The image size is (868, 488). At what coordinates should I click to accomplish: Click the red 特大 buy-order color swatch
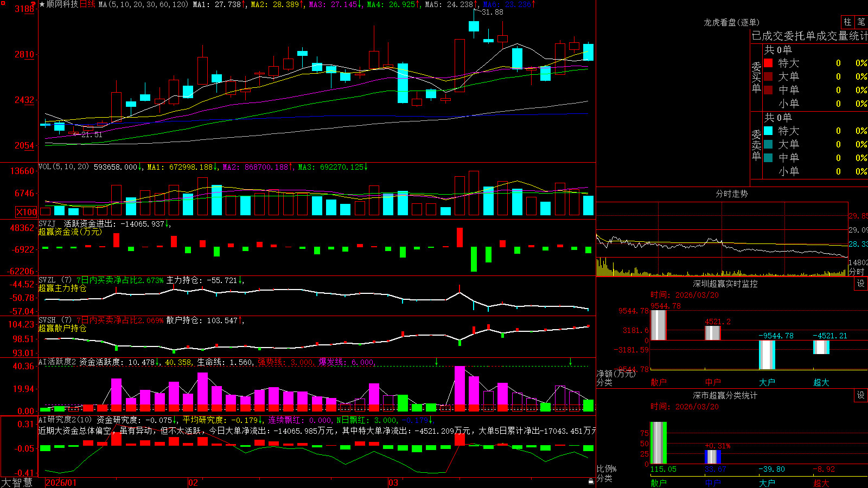click(768, 63)
